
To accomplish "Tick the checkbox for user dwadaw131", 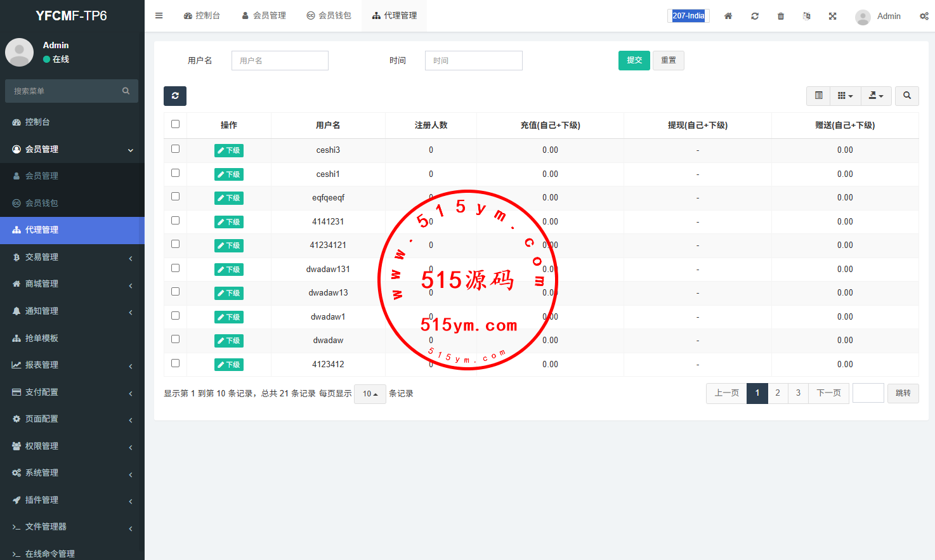I will (x=176, y=268).
